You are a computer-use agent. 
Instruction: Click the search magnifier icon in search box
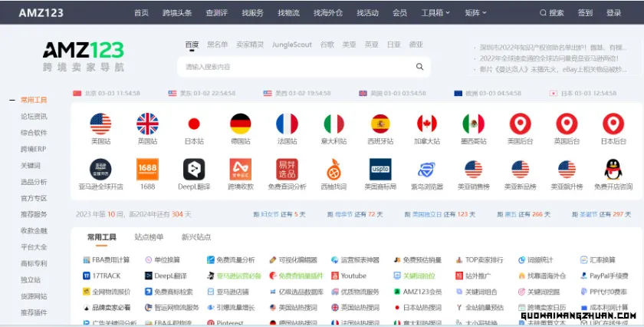click(419, 67)
